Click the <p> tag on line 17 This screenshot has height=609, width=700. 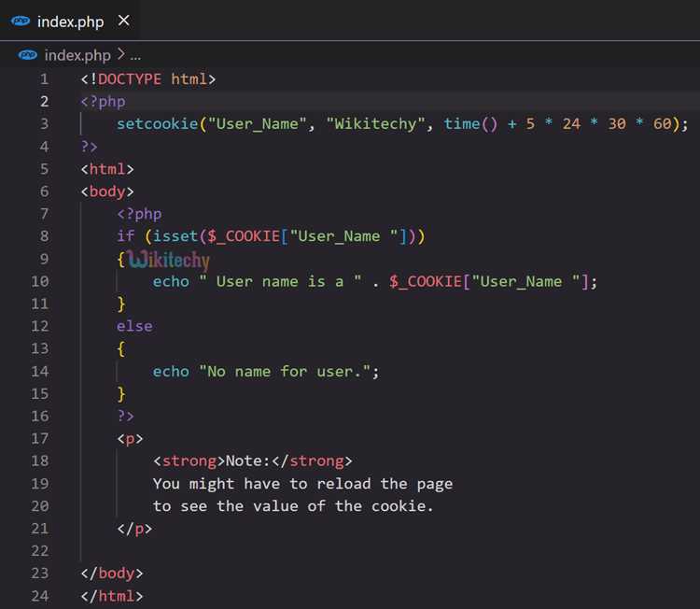click(130, 439)
